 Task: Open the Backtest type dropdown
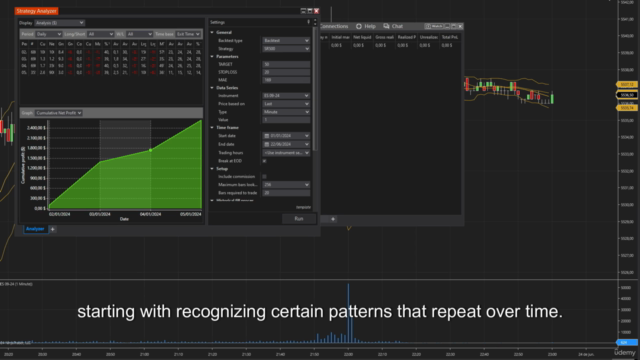pyautogui.click(x=286, y=41)
